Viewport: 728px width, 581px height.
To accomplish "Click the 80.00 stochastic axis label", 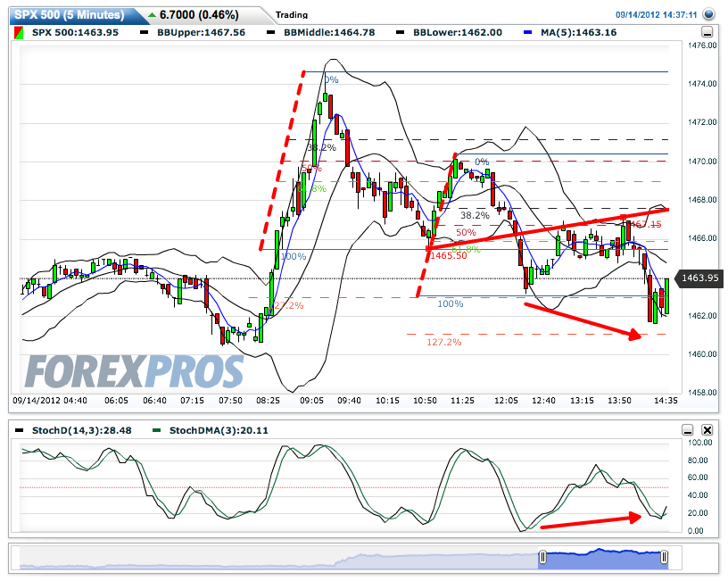I will click(x=698, y=461).
